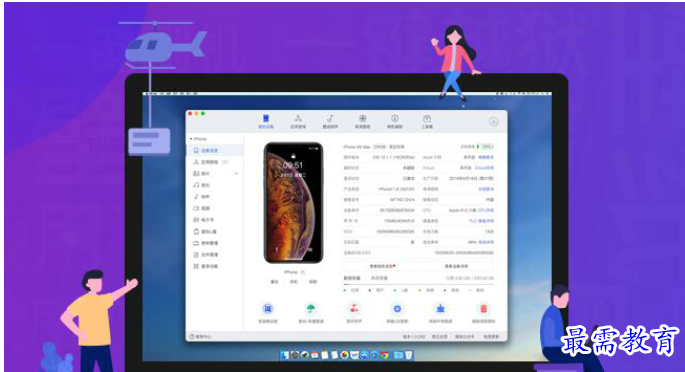Click the last button under the phone preview
The width and height of the screenshot is (685, 372).
pyautogui.click(x=313, y=282)
